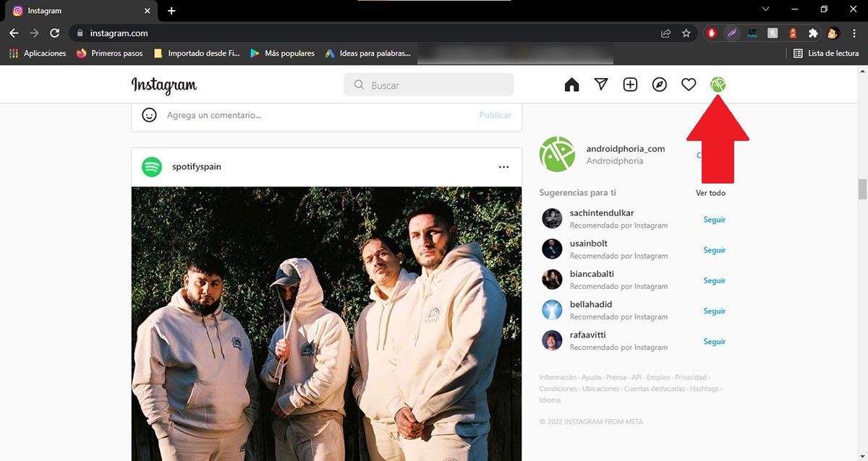This screenshot has width=868, height=461.
Task: Follow sachintendulkar
Action: click(x=714, y=220)
